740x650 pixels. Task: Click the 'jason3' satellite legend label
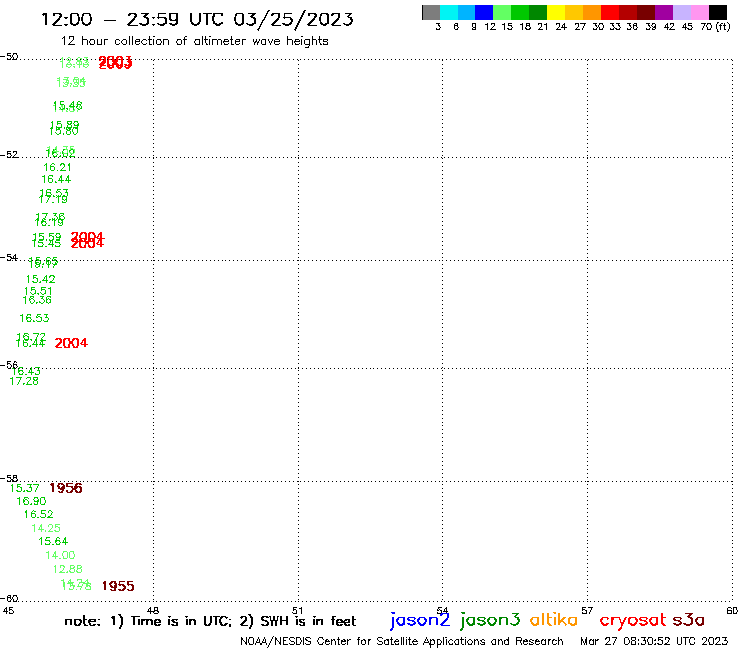tap(490, 620)
